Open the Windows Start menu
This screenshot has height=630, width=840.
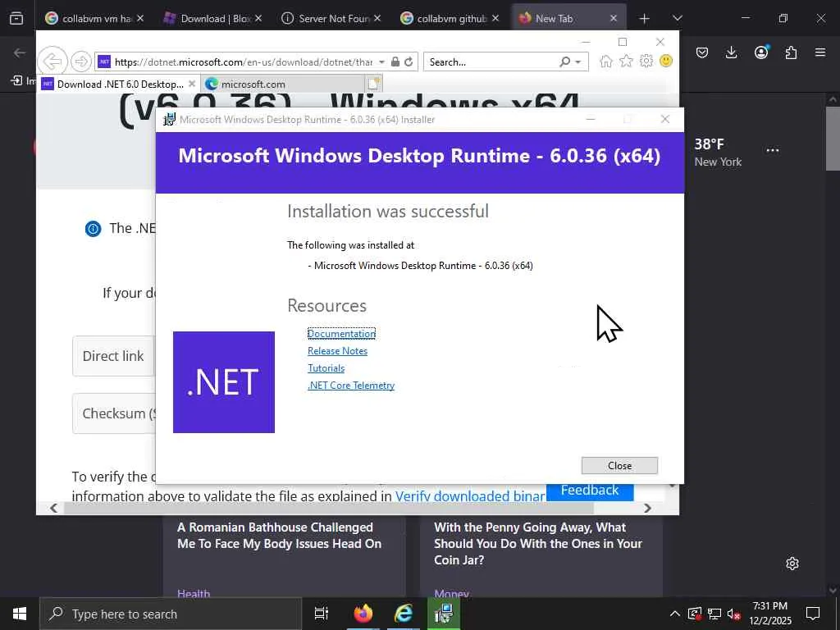point(20,614)
